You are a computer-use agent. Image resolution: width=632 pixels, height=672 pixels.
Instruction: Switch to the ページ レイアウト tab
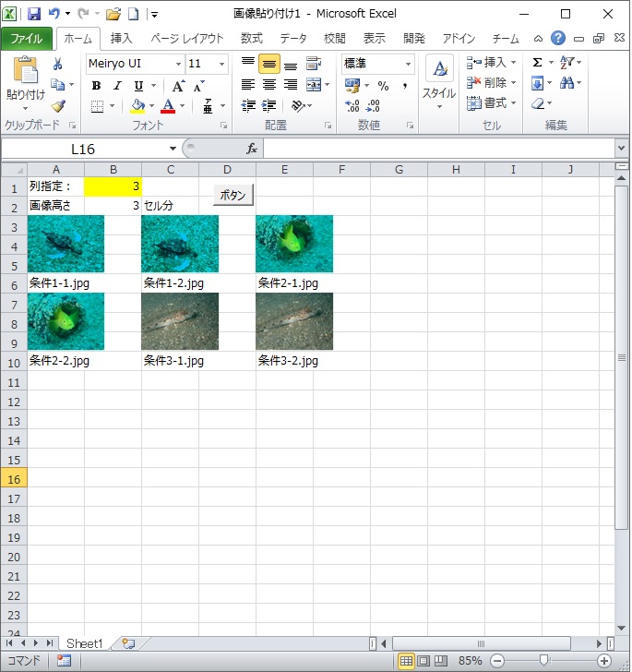[x=187, y=39]
